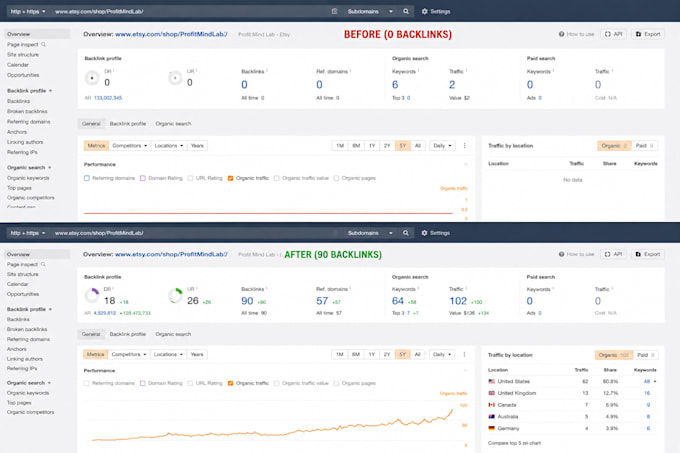Open Settings gear in the before panel's top bar
This screenshot has width=680, height=453.
[436, 11]
